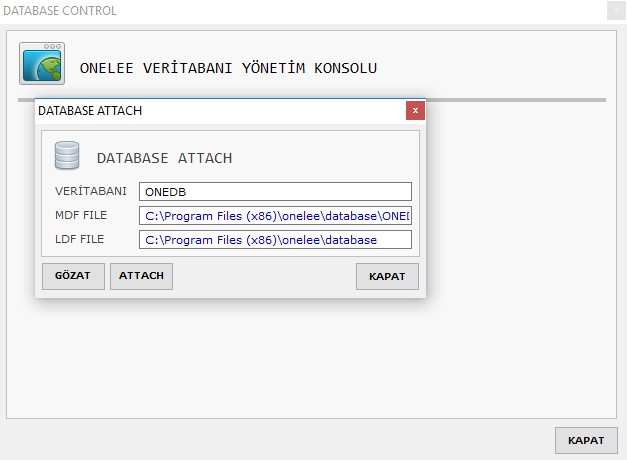
Task: Click the database cylinder icon in dialog
Action: [67, 155]
